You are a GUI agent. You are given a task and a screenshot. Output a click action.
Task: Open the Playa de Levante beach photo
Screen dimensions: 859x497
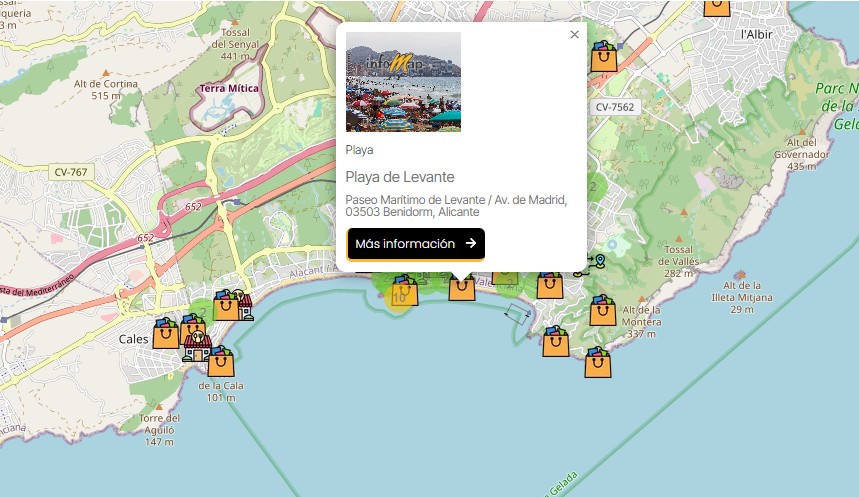tap(403, 82)
